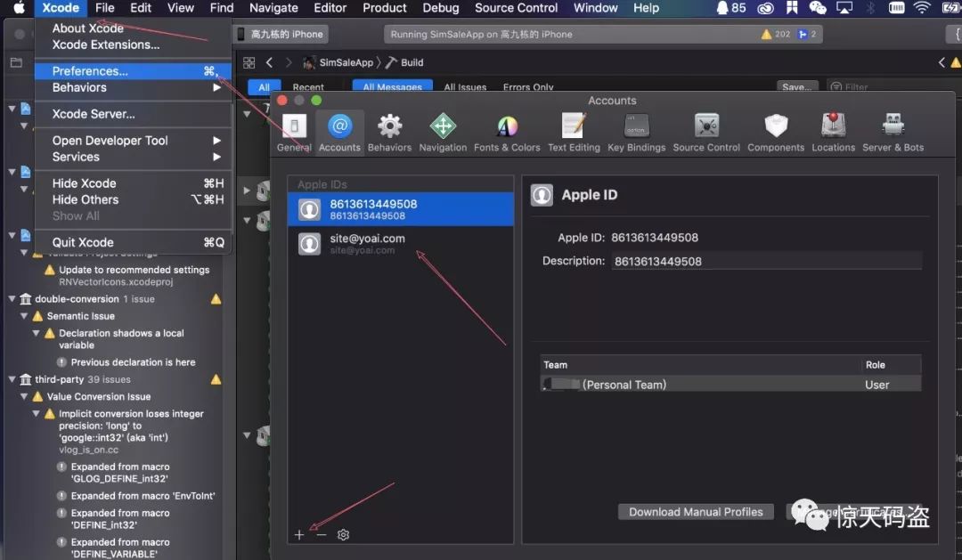962x560 pixels.
Task: Open Behaviors submenu in Xcode menu
Action: pyautogui.click(x=133, y=88)
